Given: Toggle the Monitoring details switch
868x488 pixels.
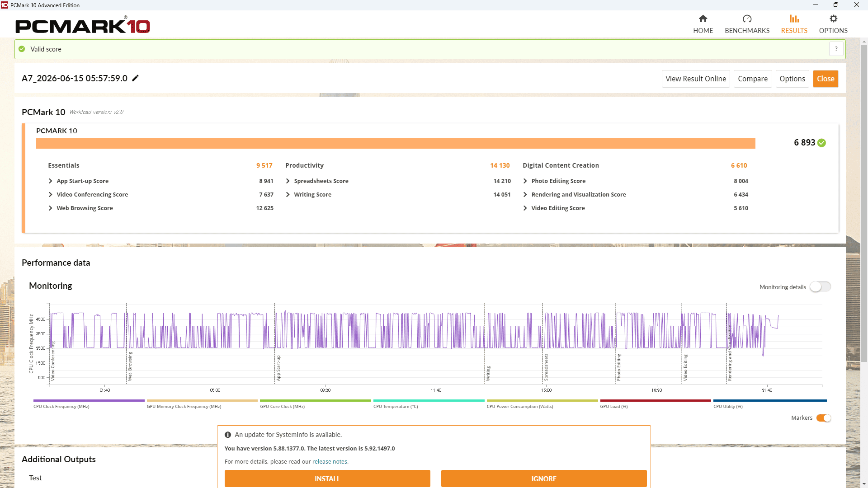Looking at the screenshot, I should point(820,287).
